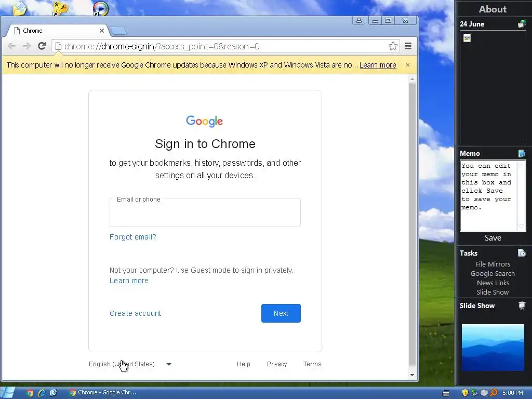Open Learn more about Guest mode
Viewport: 532px width, 399px height.
(129, 281)
